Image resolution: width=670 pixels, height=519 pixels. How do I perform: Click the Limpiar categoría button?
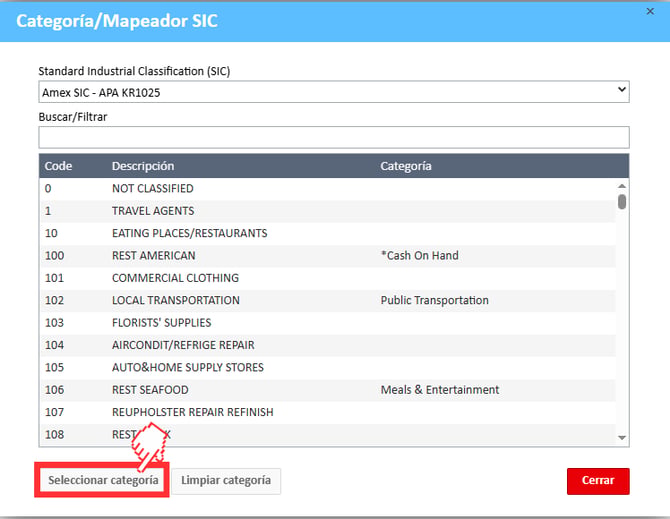click(226, 481)
